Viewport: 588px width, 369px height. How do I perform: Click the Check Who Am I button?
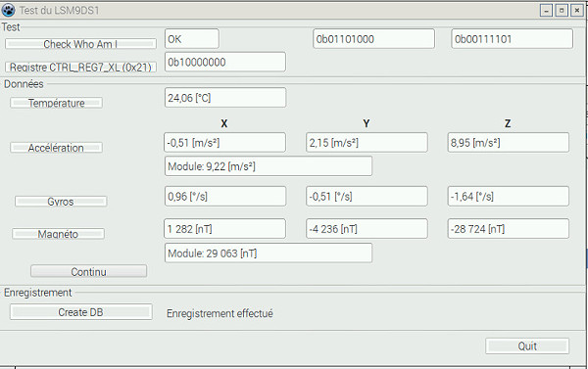click(80, 44)
